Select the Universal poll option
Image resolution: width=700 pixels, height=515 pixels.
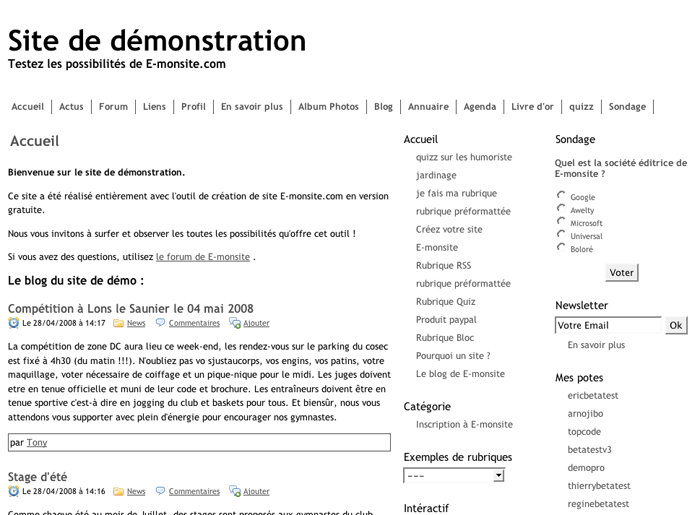click(561, 234)
